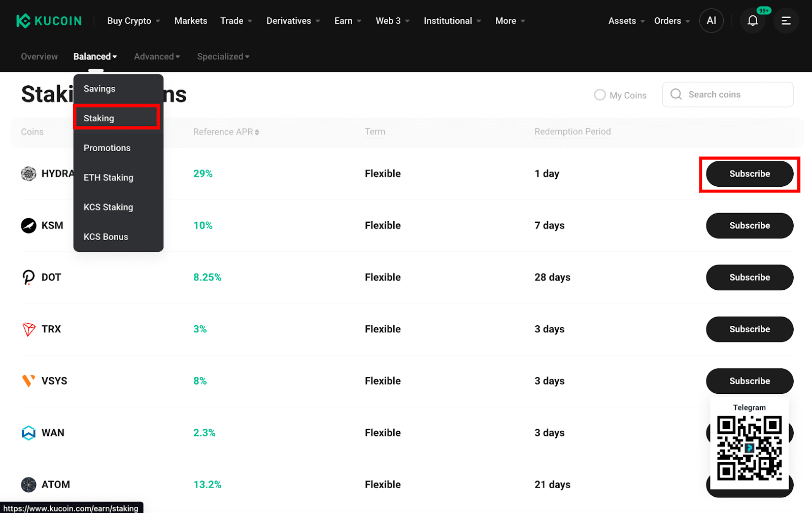
Task: Expand the Buy Crypto dropdown
Action: click(133, 21)
